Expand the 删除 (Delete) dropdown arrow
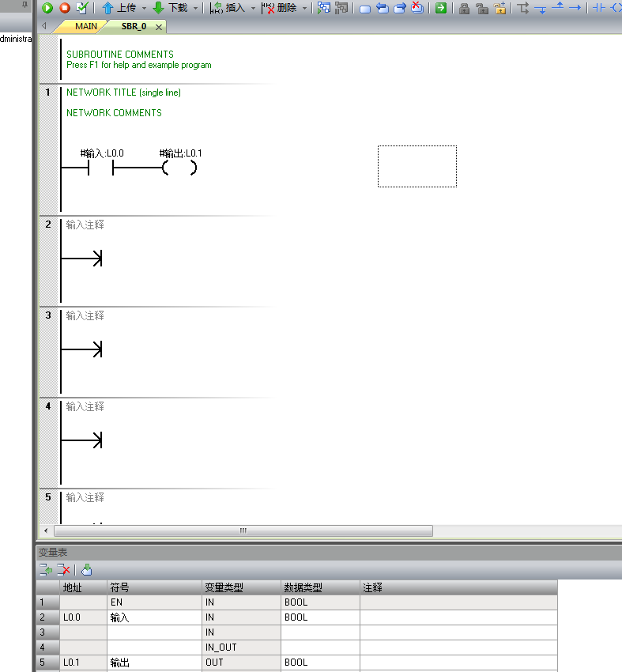Image resolution: width=622 pixels, height=672 pixels. pos(305,8)
